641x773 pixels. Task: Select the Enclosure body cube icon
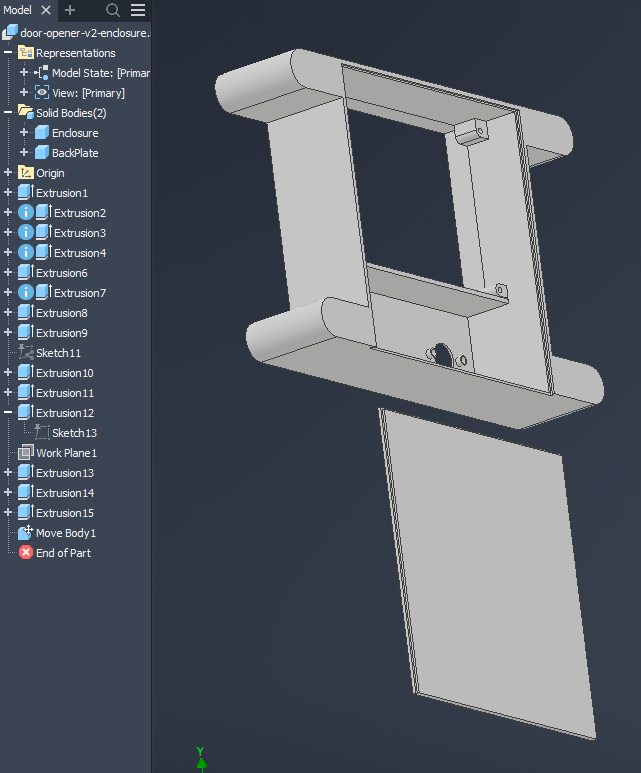(42, 133)
